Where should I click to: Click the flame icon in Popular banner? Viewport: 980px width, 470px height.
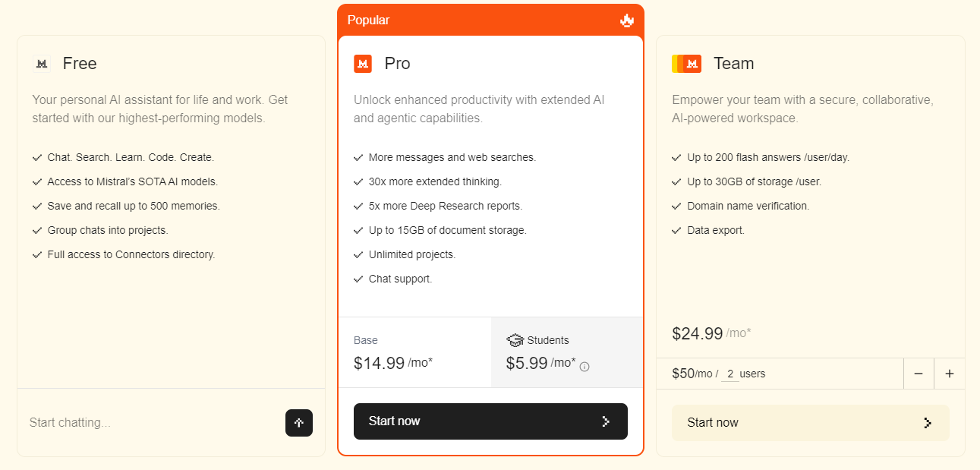(626, 21)
